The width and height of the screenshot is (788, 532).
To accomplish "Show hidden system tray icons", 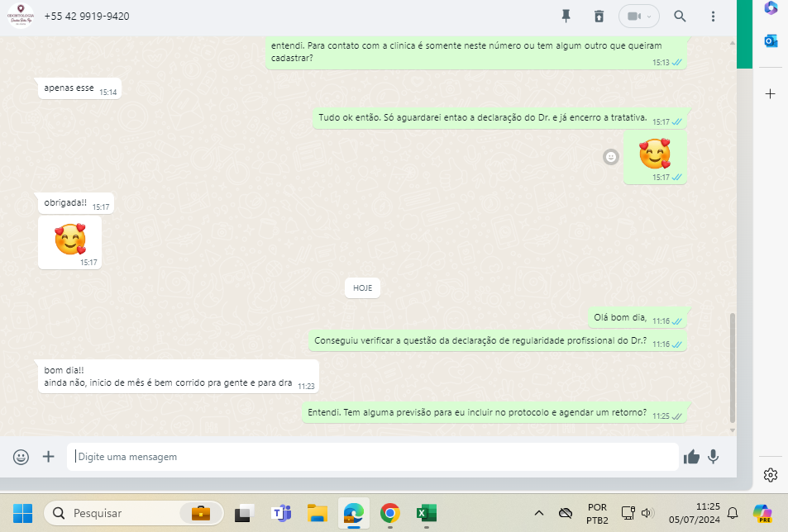I will coord(539,513).
